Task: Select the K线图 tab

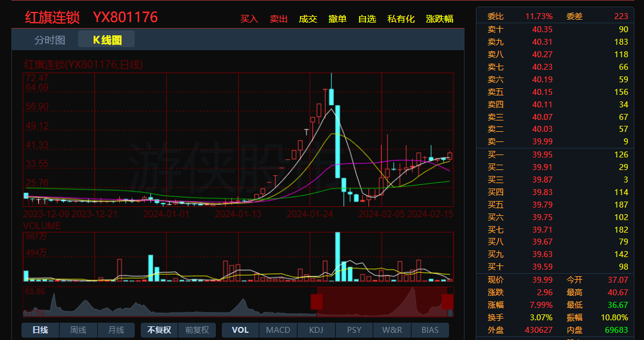Action: click(x=107, y=40)
